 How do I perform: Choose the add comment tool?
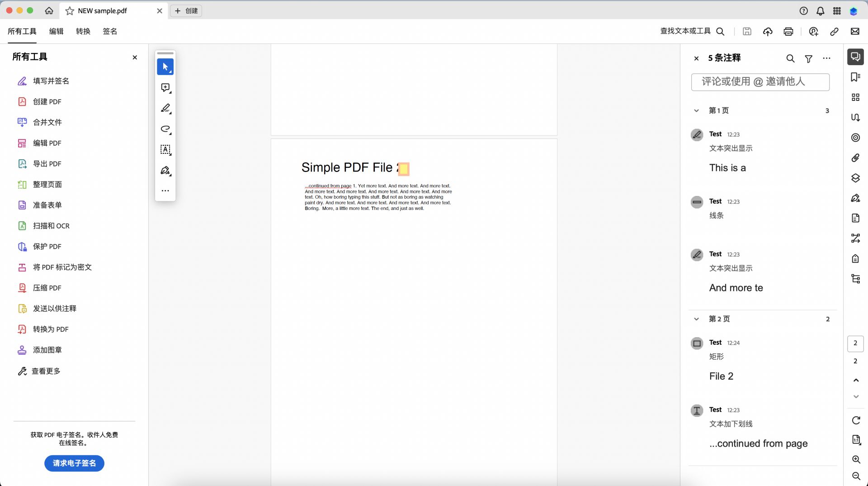click(165, 88)
